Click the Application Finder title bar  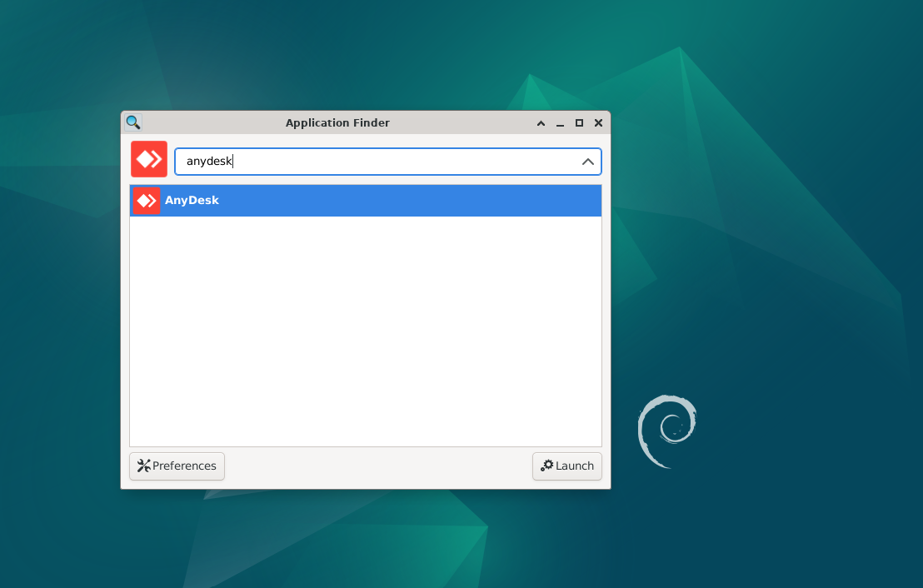(x=337, y=122)
